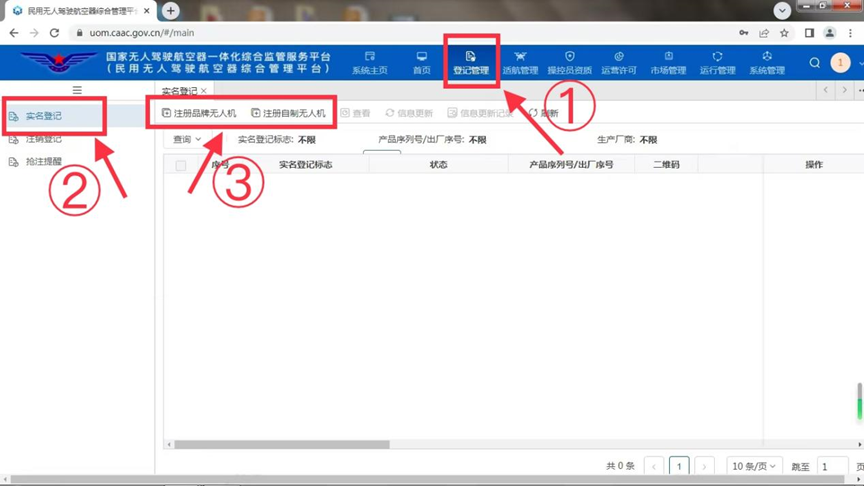
Task: Expand the 查询 dropdown
Action: pyautogui.click(x=187, y=140)
